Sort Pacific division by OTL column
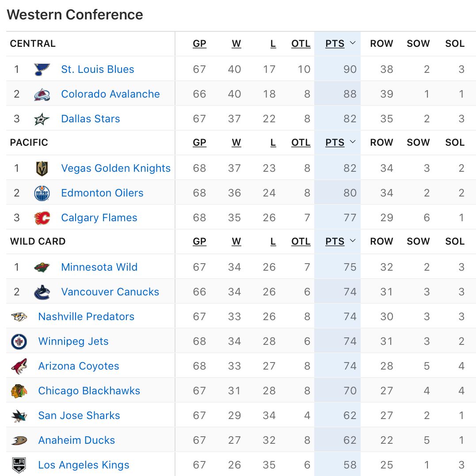The image size is (476, 476). (x=301, y=143)
